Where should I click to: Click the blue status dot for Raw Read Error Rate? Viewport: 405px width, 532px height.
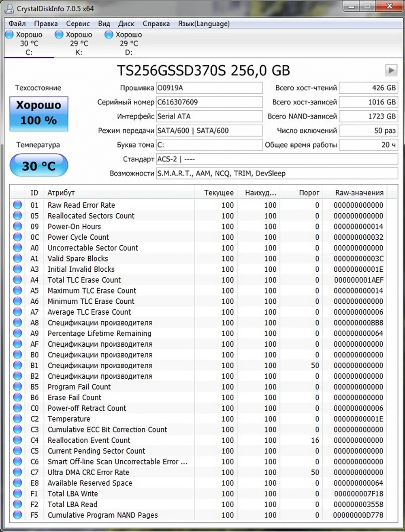(x=17, y=205)
